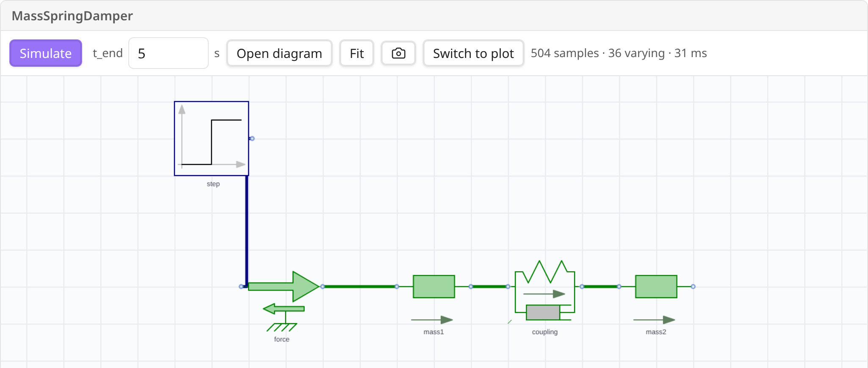Select the mass1 block

pos(434,286)
